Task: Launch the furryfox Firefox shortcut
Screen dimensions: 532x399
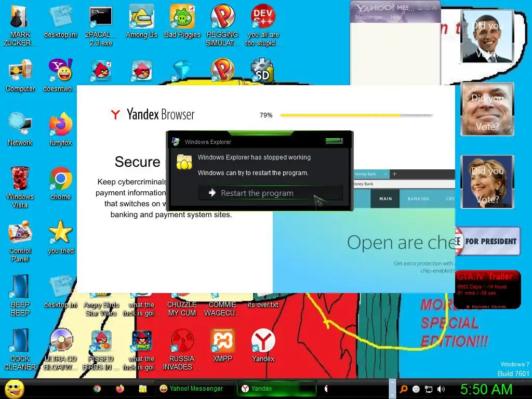Action: pyautogui.click(x=60, y=129)
